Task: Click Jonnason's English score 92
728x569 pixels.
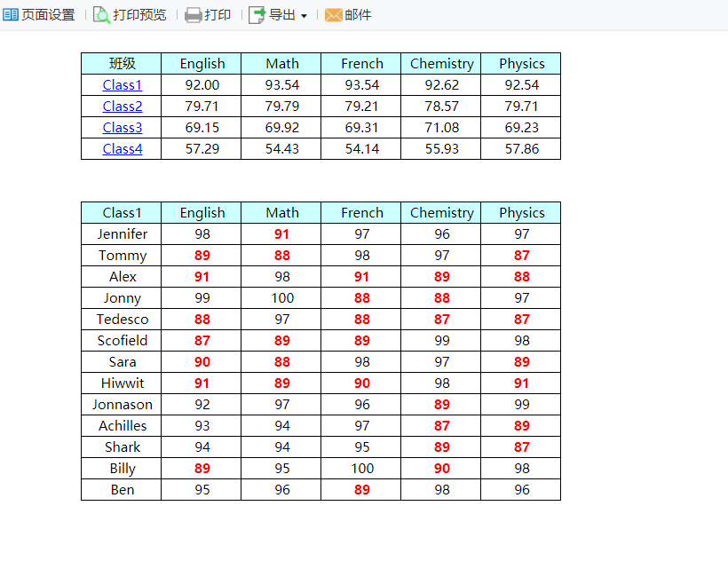Action: (x=201, y=405)
